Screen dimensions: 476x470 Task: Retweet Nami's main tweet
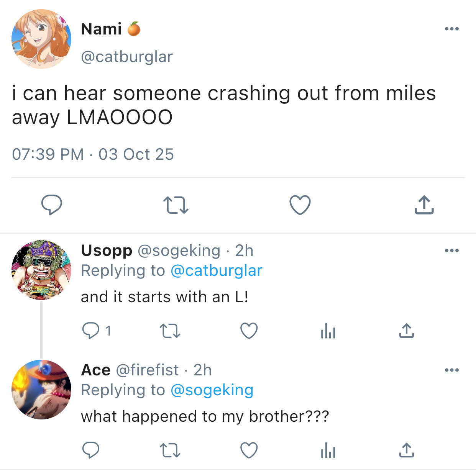(176, 205)
